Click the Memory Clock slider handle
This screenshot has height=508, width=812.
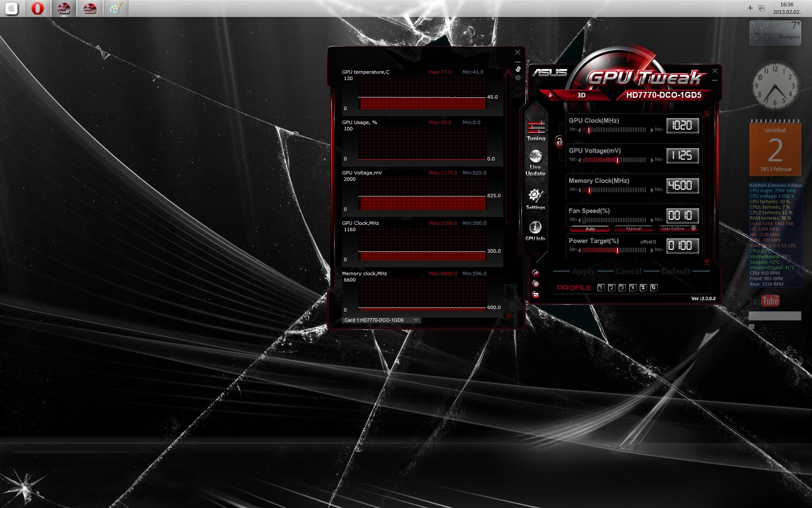pos(589,190)
